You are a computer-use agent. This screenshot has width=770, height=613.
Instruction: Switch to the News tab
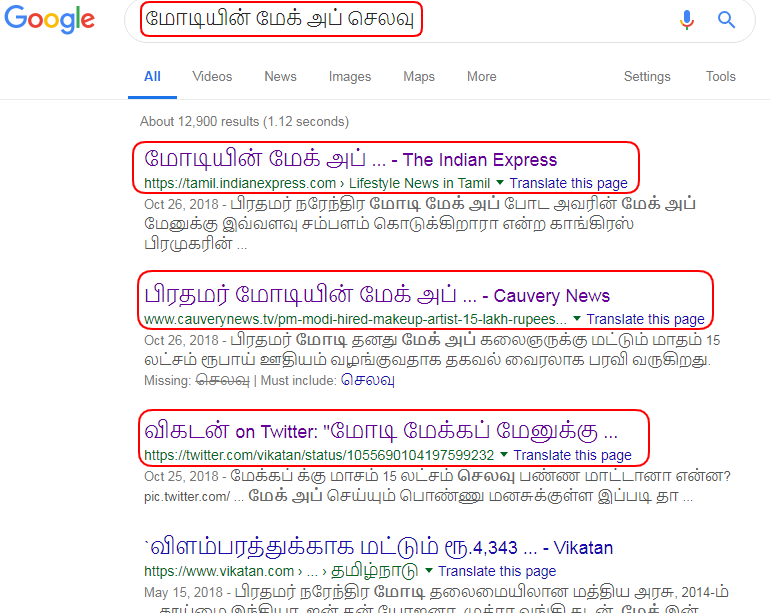tap(280, 77)
